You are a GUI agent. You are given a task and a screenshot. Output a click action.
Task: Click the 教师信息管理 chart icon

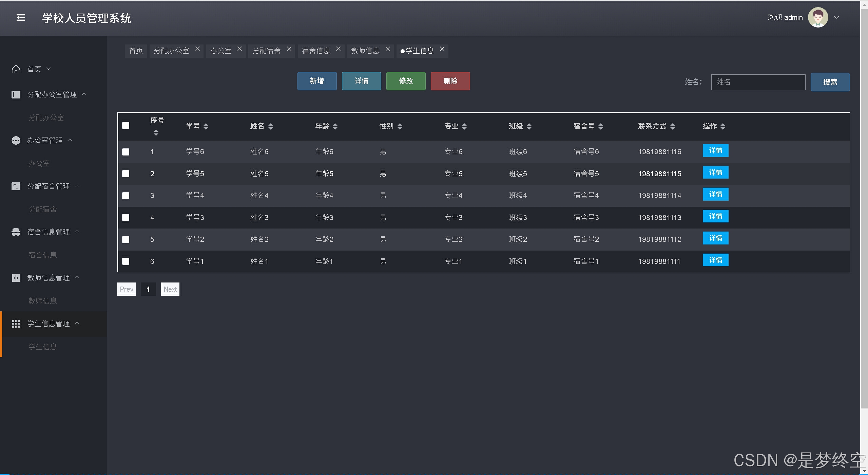point(16,278)
